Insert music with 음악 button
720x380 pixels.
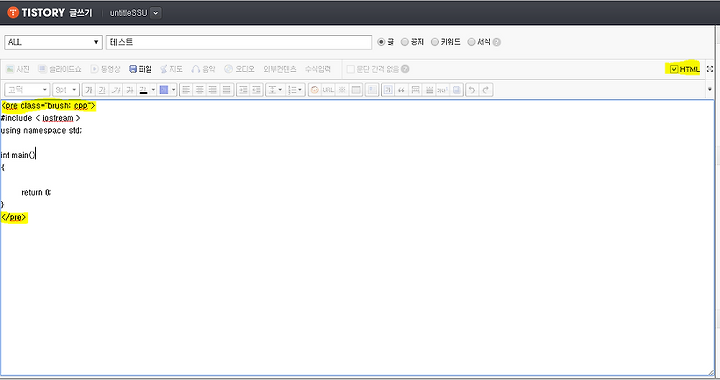click(203, 69)
